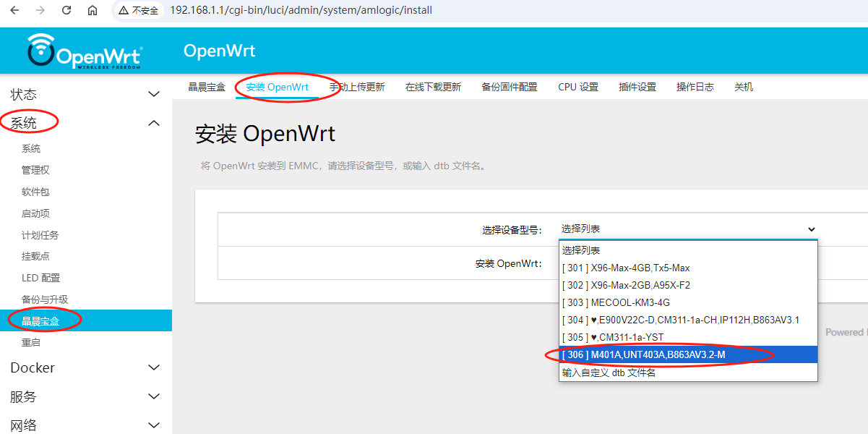Switch to the 在线下载更新 tab
The height and width of the screenshot is (434, 868).
click(x=433, y=87)
